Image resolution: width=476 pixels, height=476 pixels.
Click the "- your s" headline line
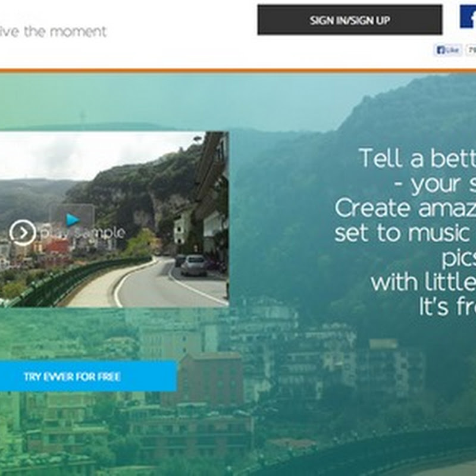pyautogui.click(x=435, y=184)
